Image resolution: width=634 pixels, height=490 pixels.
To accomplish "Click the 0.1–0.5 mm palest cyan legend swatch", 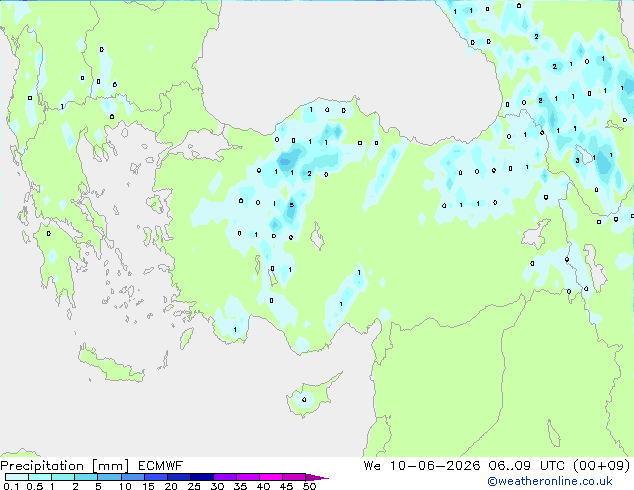I will 17,477.
